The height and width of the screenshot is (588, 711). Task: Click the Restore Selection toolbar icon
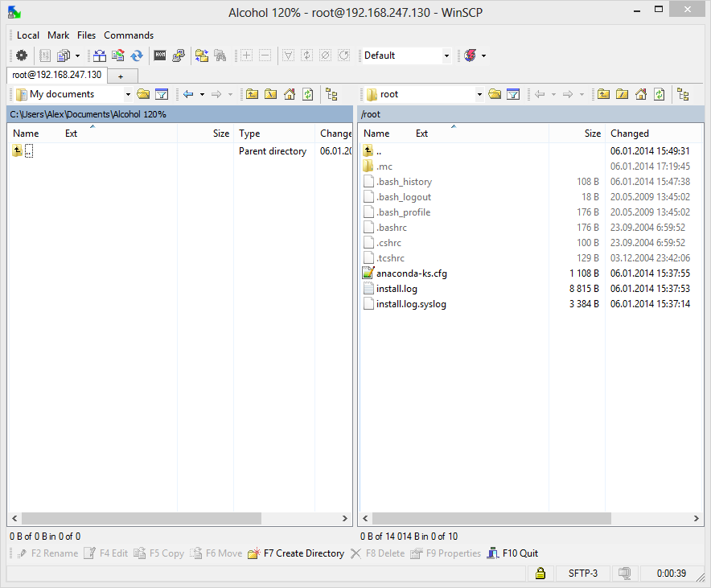tap(344, 56)
